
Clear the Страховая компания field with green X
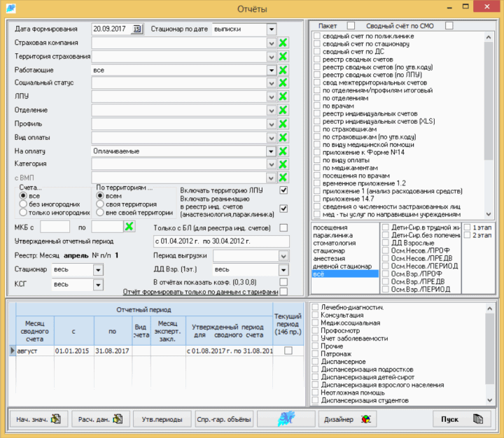pyautogui.click(x=283, y=43)
